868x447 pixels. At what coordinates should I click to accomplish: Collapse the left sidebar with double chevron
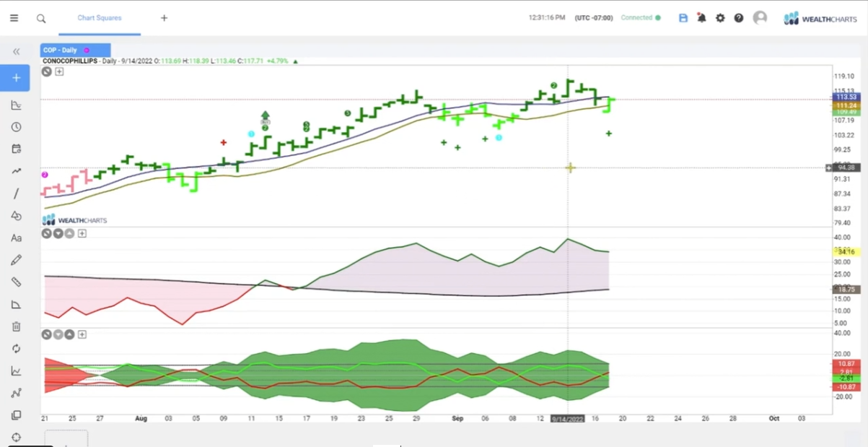(x=16, y=51)
